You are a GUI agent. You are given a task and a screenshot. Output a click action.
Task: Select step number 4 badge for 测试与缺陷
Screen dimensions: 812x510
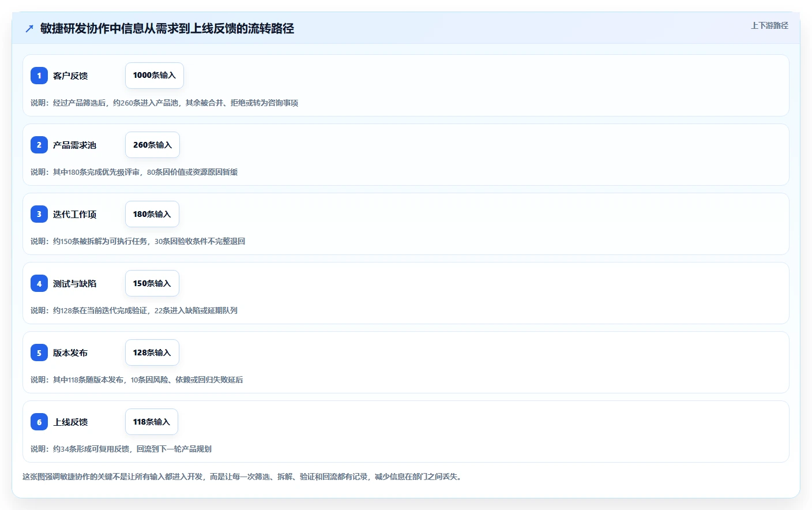[39, 283]
